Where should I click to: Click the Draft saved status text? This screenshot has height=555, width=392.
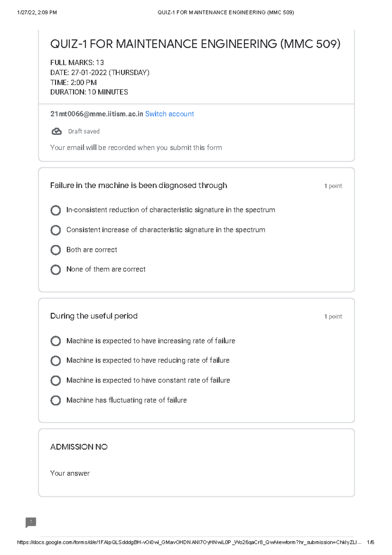coord(84,131)
